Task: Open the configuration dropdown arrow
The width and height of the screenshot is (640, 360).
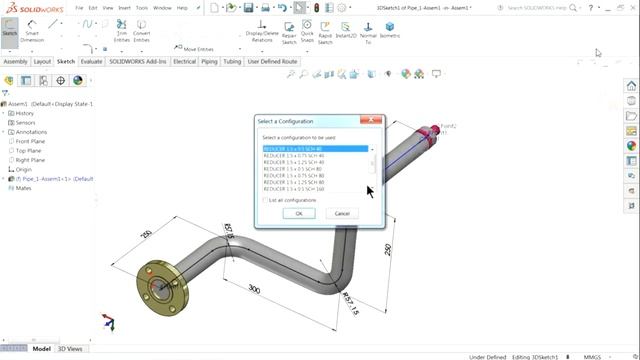Action: 372,149
